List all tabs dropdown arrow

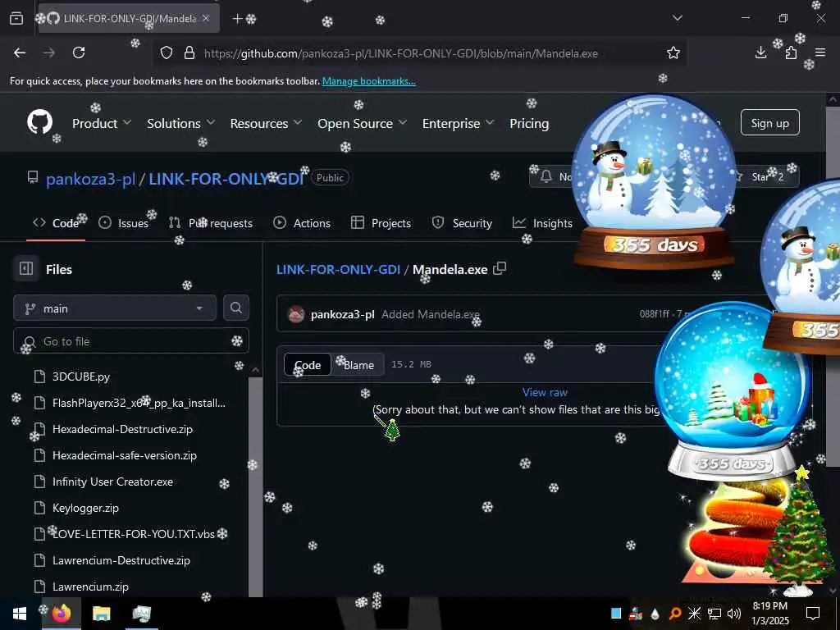tap(677, 18)
